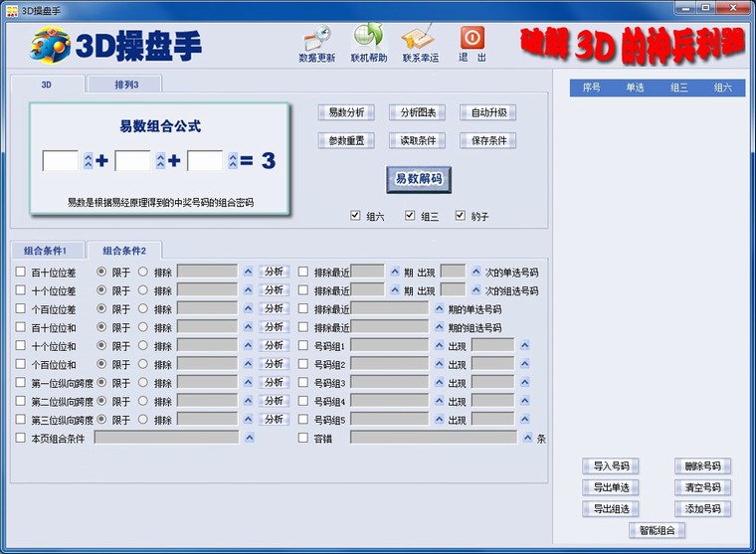Open the 组合条件1 tab
Screen dimensions: 756x554
[x=49, y=251]
